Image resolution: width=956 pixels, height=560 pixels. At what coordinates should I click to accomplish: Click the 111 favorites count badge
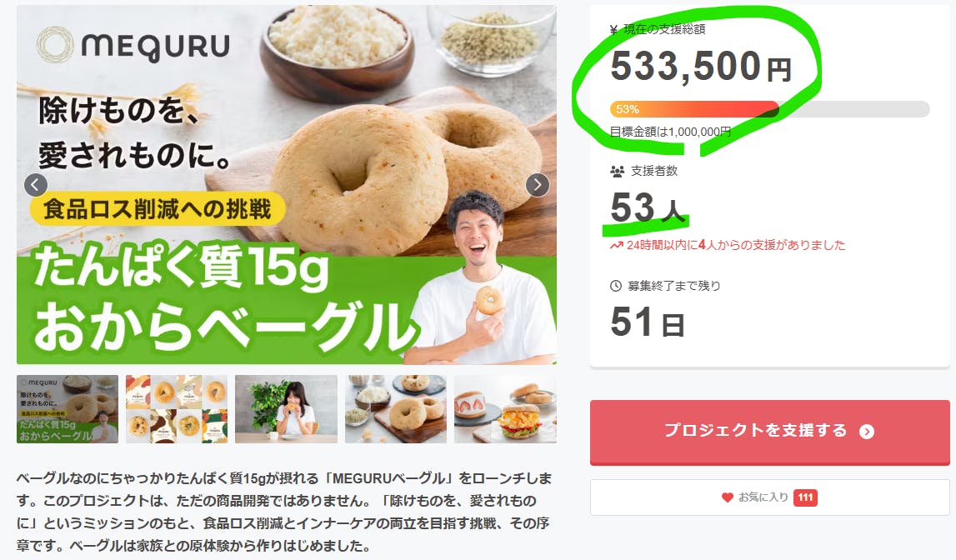805,497
